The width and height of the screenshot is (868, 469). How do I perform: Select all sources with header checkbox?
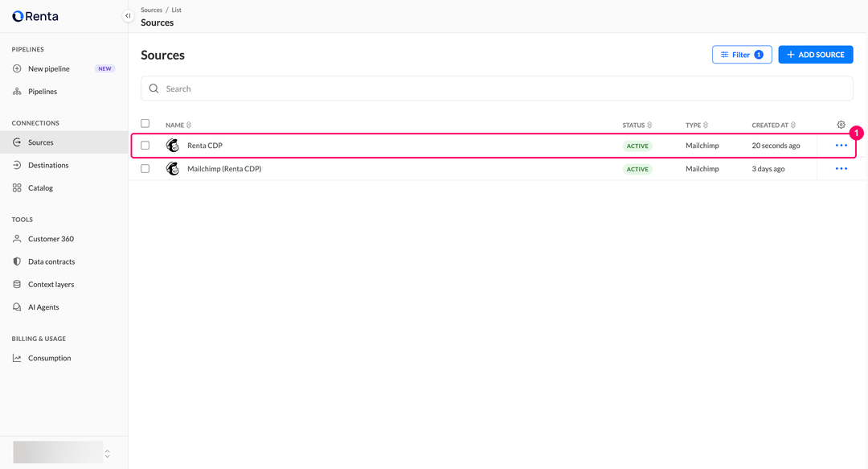(x=145, y=123)
